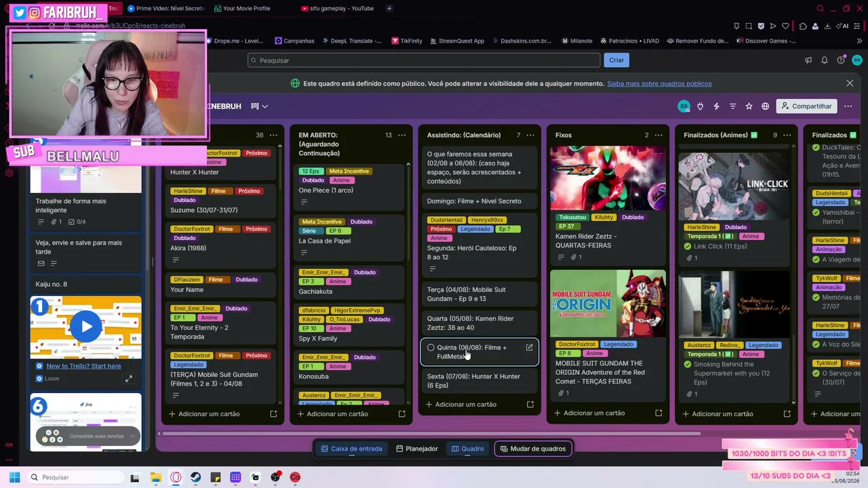Star the board as a favorite
The width and height of the screenshot is (868, 488).
tap(749, 106)
